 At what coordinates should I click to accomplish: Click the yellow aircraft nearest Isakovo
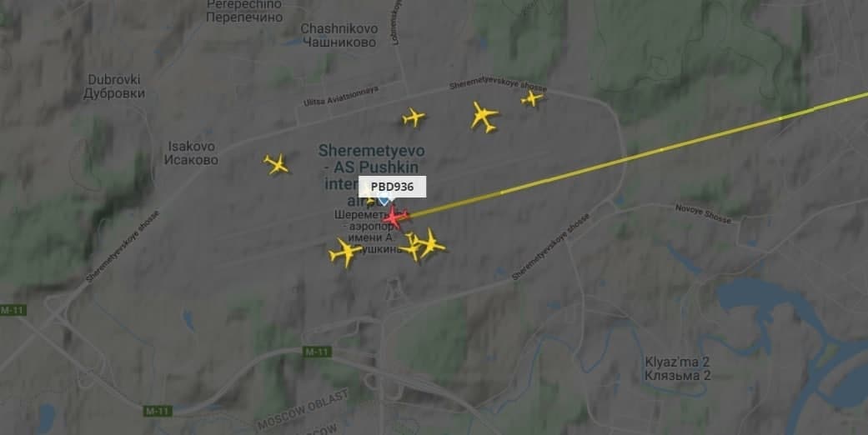tap(276, 164)
